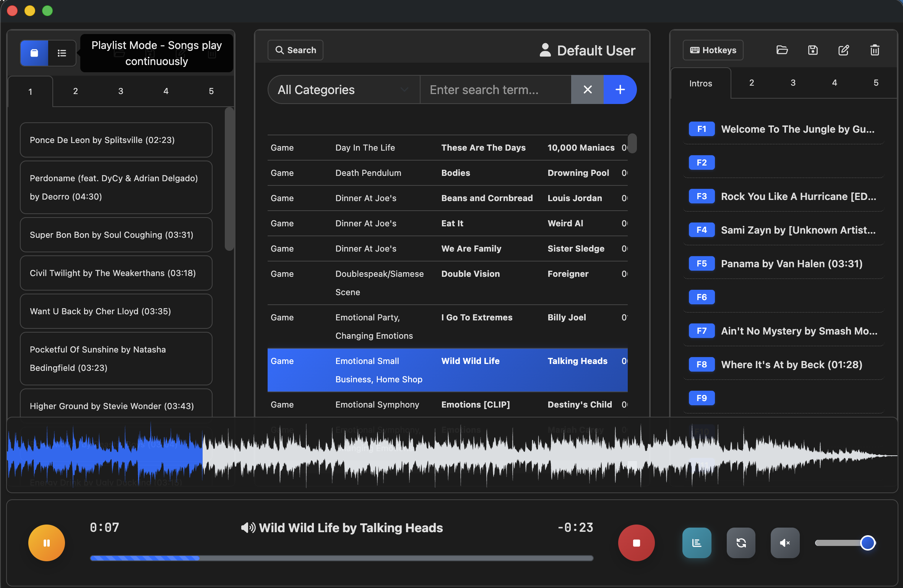Switch to Playlist Mode with the briefcase icon
This screenshot has width=903, height=588.
tap(34, 53)
